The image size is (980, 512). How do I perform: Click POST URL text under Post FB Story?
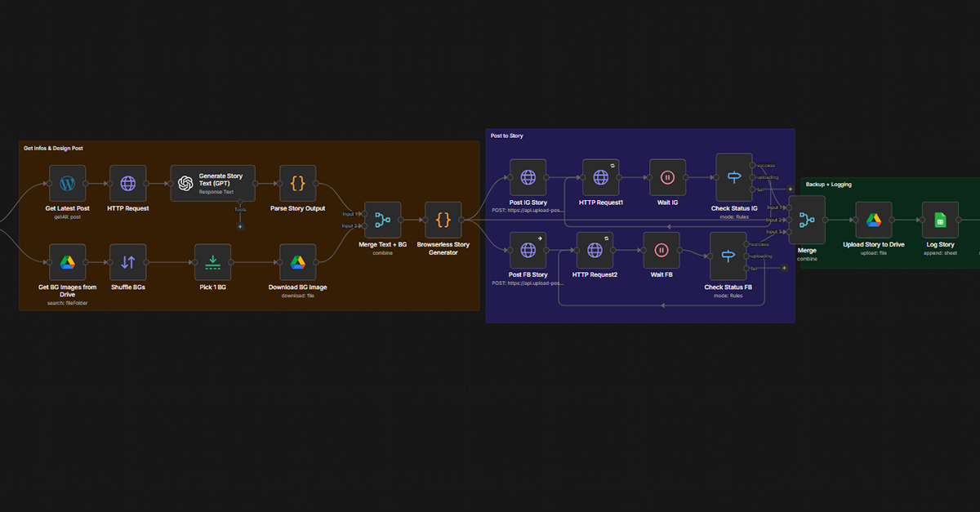[x=528, y=283]
